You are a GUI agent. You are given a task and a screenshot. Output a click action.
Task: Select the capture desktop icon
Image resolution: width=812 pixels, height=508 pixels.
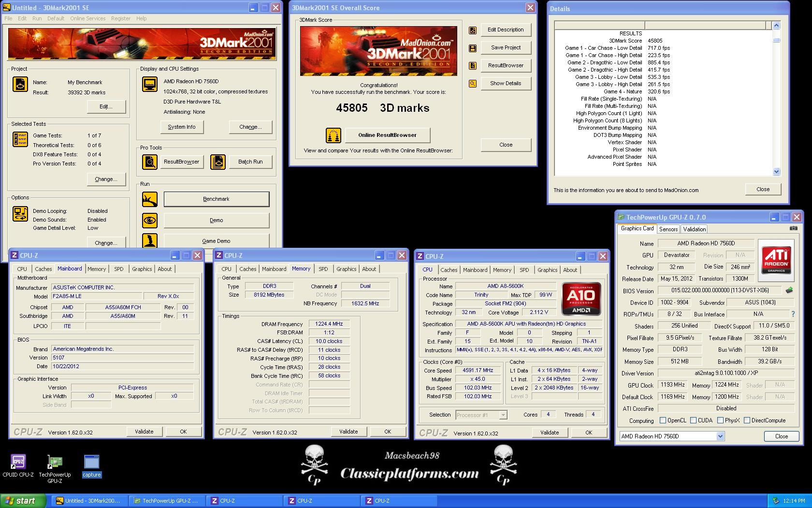click(x=91, y=466)
